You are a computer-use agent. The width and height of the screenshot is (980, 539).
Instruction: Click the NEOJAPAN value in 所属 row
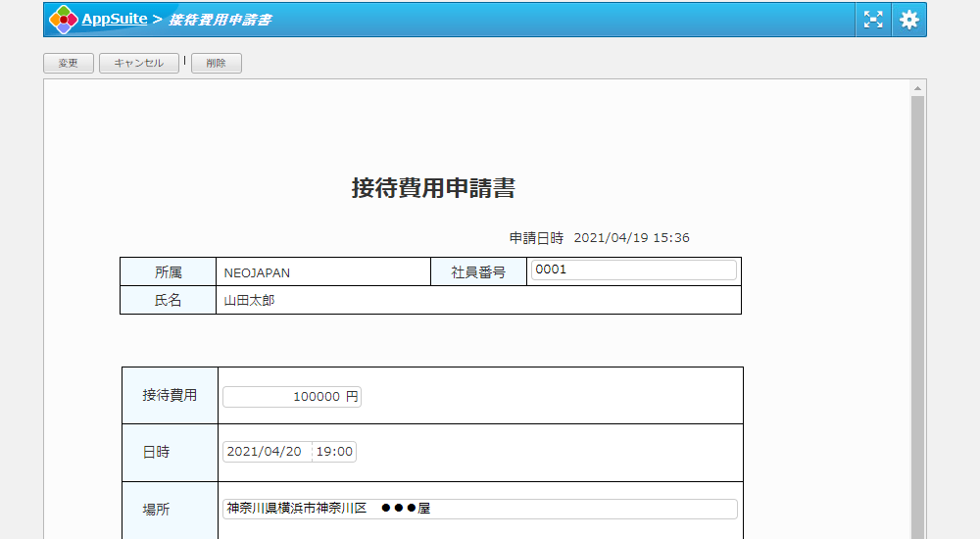click(x=257, y=272)
